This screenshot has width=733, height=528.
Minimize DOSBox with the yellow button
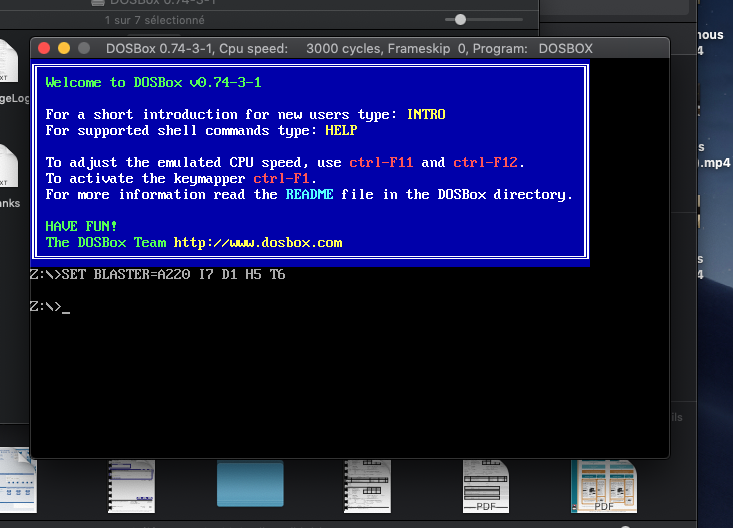pyautogui.click(x=64, y=48)
